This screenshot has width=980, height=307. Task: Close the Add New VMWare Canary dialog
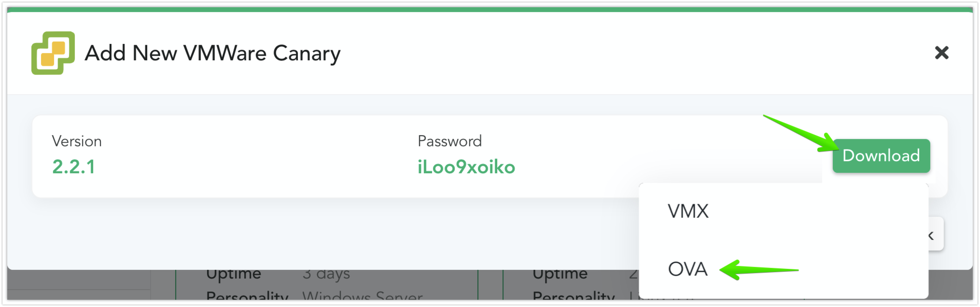(942, 53)
